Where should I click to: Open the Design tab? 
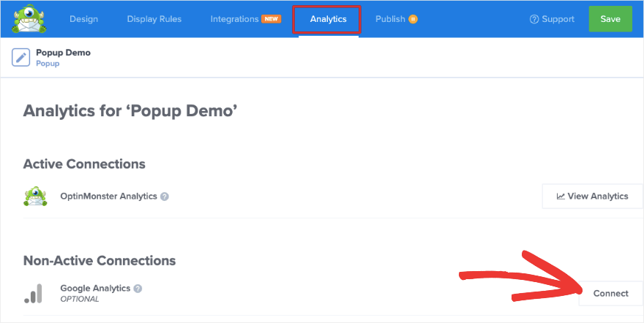[x=83, y=19]
